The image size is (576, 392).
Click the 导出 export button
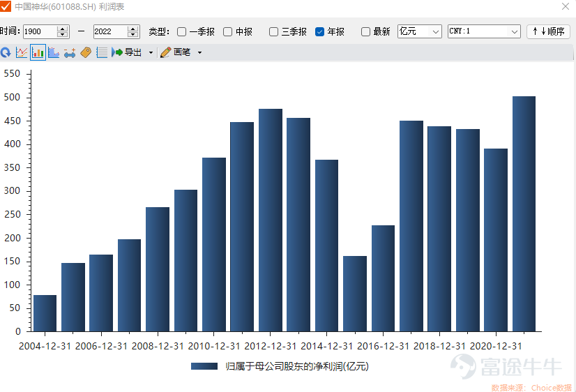click(x=127, y=52)
